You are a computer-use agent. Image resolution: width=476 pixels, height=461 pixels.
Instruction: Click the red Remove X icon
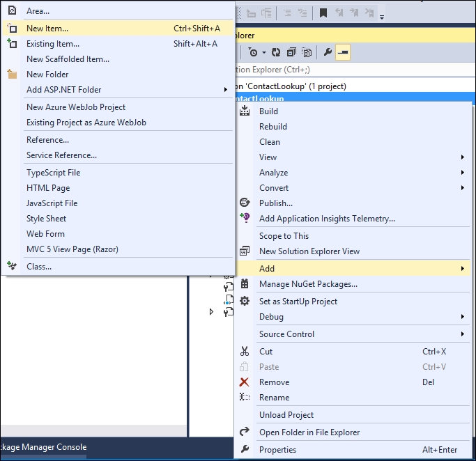(245, 382)
